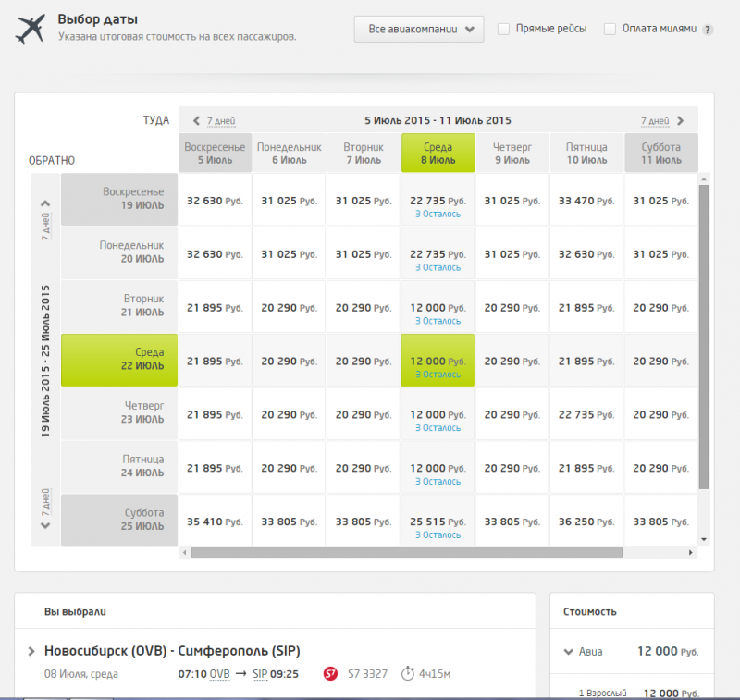Click the flight duration clock icon
The width and height of the screenshot is (740, 700).
(407, 674)
